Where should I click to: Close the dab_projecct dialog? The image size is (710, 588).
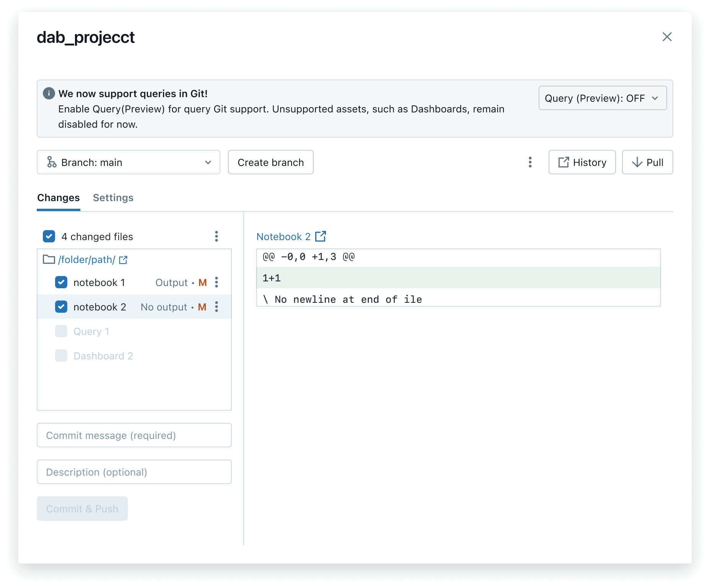(x=667, y=37)
